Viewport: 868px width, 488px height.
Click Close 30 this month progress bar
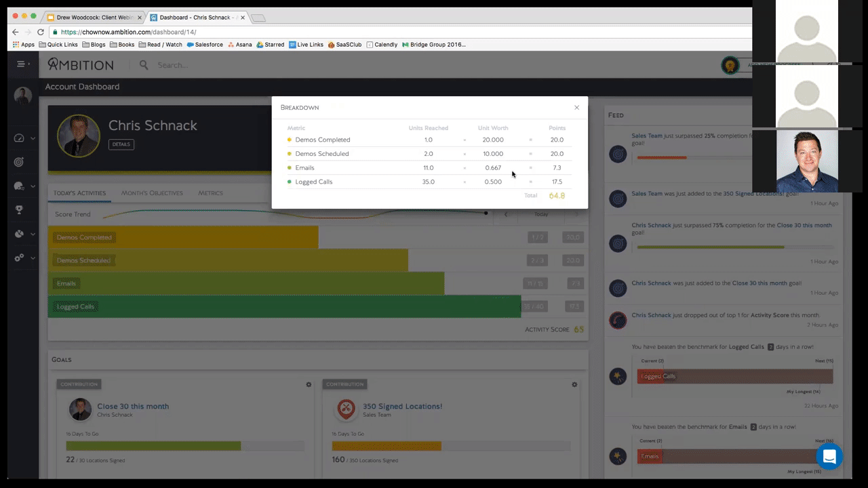point(185,446)
